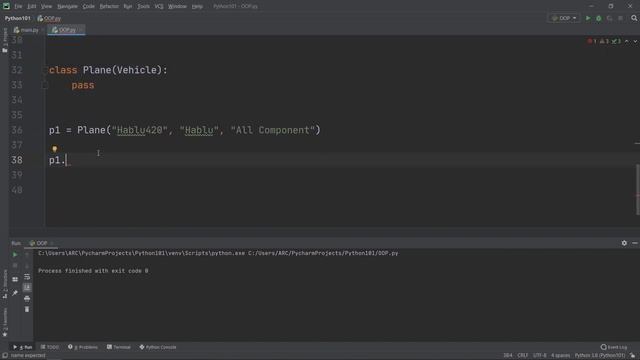Toggle soft-wrap in Run console
This screenshot has height=360, width=640.
pos(27,277)
